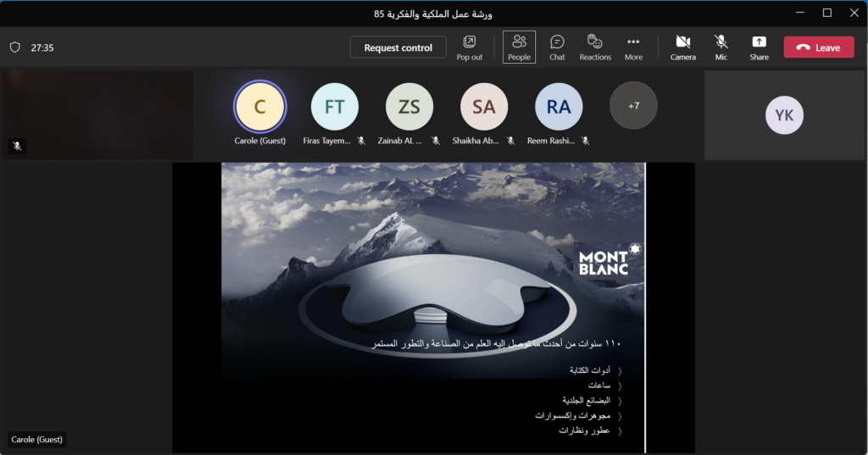This screenshot has width=868, height=455.
Task: Click the shield security icon
Action: pyautogui.click(x=14, y=47)
